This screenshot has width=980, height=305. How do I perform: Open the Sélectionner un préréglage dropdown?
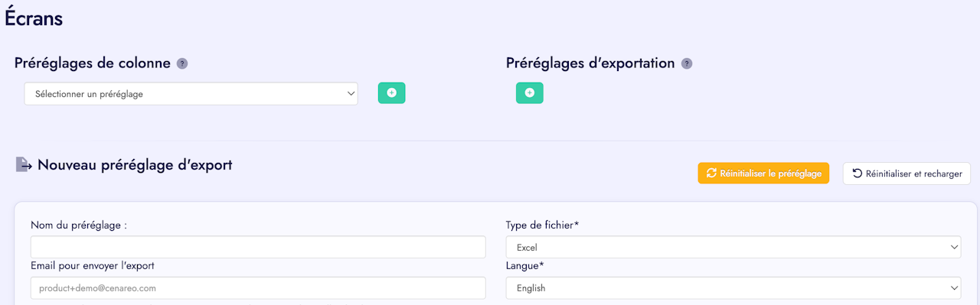(191, 94)
